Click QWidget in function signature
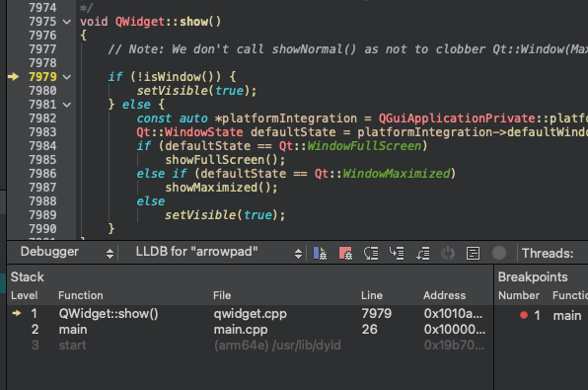The height and width of the screenshot is (390, 588). (140, 22)
